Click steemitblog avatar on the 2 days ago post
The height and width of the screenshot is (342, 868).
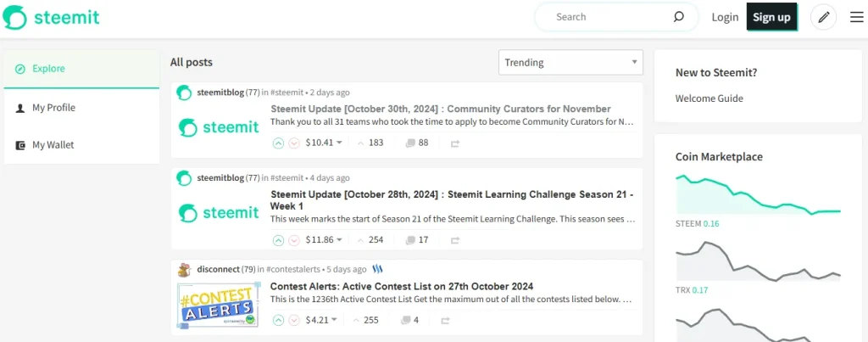(x=184, y=93)
